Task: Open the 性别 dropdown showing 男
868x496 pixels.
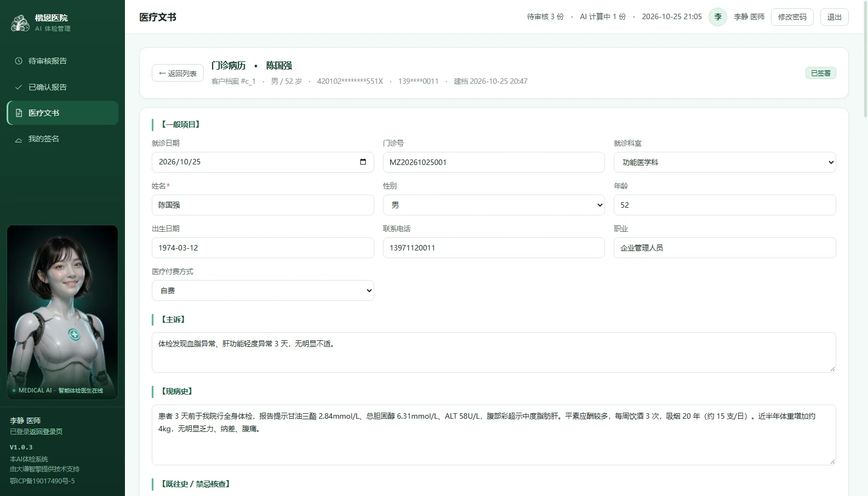Action: point(494,205)
